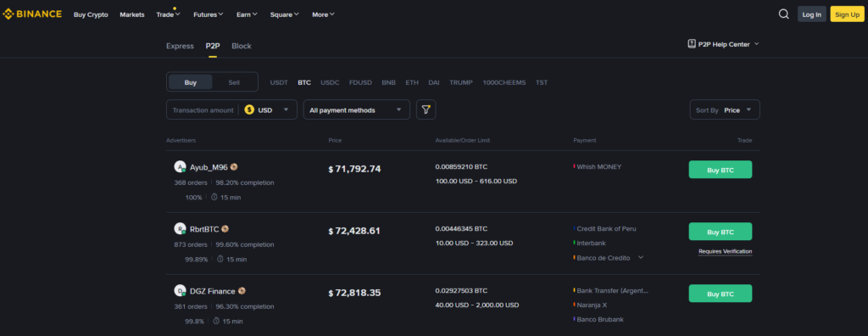This screenshot has height=336, width=868.
Task: Expand the Square menu
Action: [x=285, y=14]
